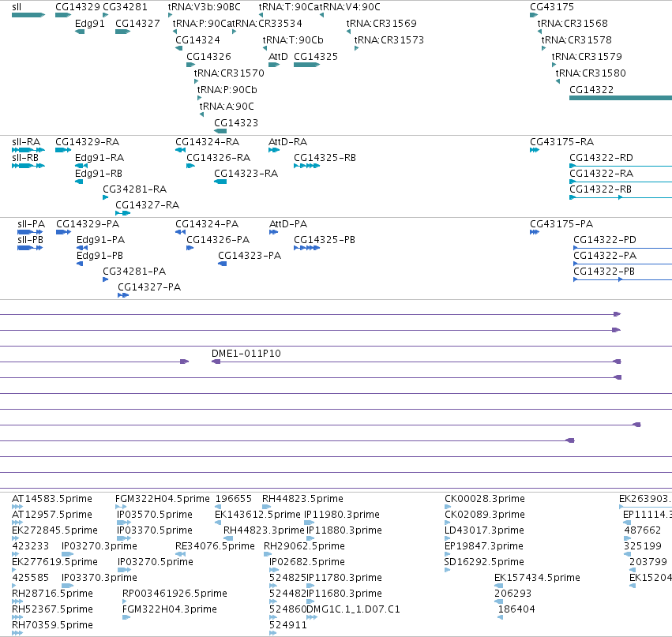Select the DME1-011P10 clone label

click(x=246, y=354)
